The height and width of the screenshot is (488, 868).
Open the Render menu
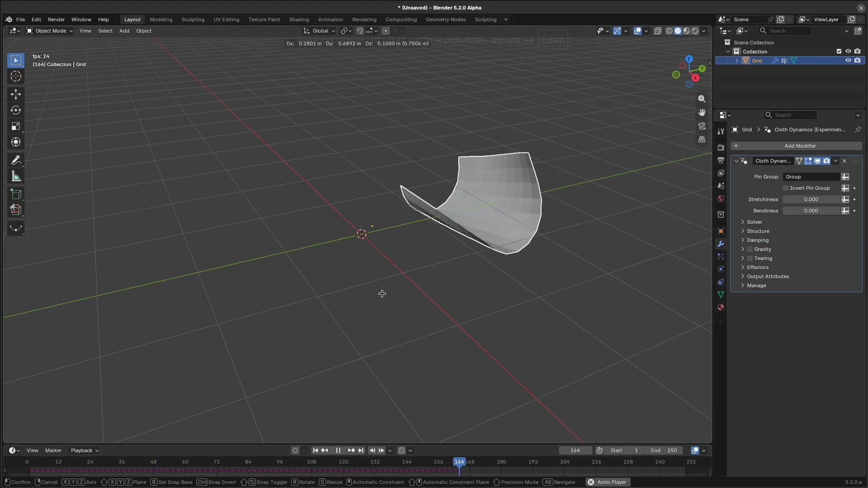pyautogui.click(x=56, y=19)
